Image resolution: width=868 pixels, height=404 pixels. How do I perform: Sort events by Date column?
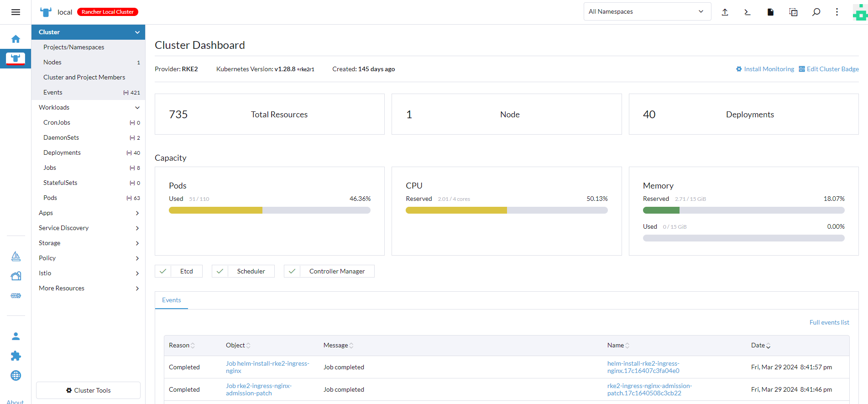tap(761, 346)
